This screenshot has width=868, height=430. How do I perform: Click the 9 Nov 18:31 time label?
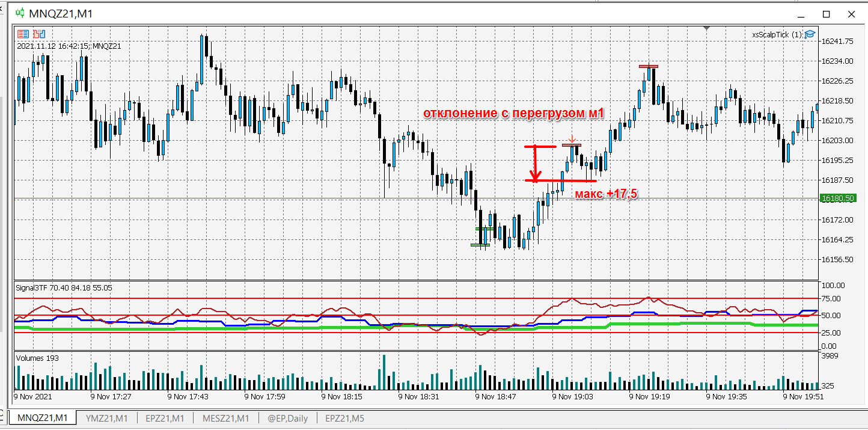click(419, 397)
